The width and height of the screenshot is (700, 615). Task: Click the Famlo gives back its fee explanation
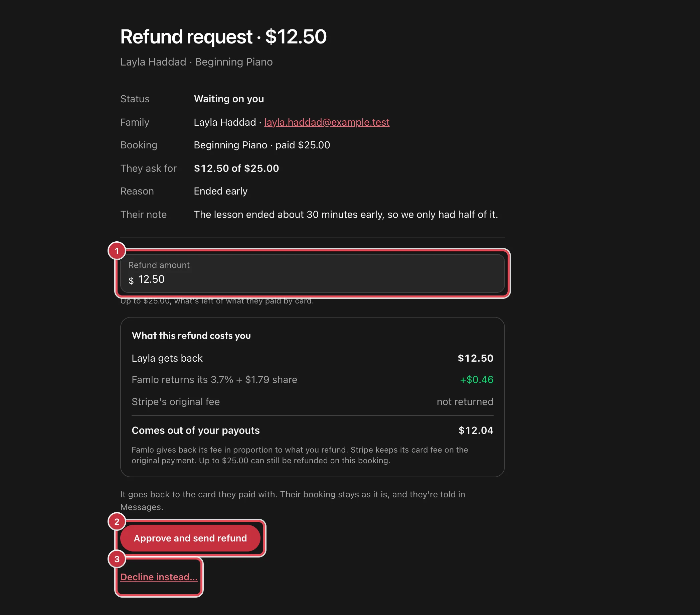[x=300, y=455]
